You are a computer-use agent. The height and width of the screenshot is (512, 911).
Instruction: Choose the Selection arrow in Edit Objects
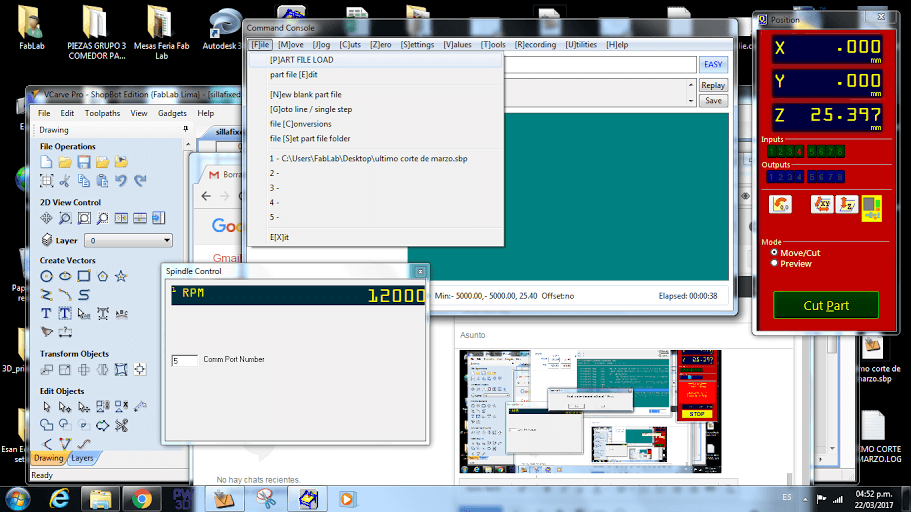point(46,407)
